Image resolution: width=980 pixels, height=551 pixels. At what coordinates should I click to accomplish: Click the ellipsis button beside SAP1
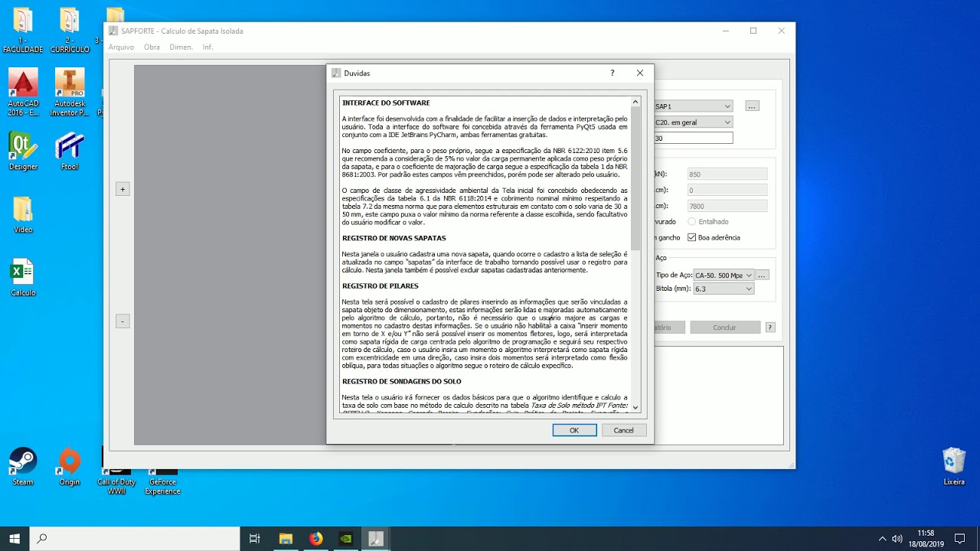point(752,106)
